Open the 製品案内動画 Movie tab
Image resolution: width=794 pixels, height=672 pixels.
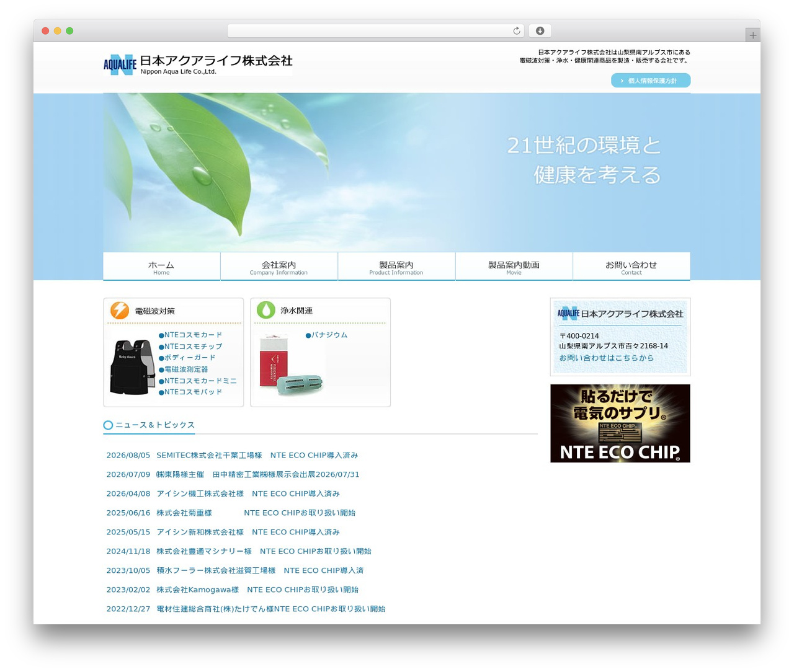[x=514, y=267]
